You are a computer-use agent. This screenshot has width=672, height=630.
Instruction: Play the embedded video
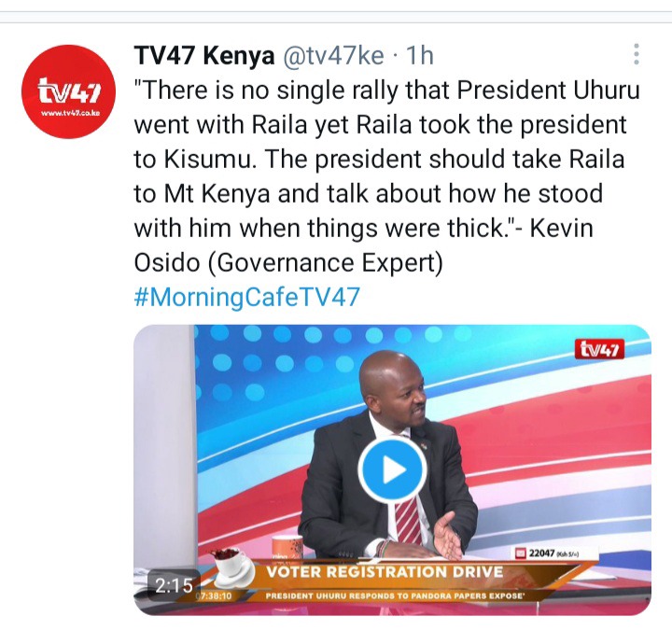coord(392,469)
